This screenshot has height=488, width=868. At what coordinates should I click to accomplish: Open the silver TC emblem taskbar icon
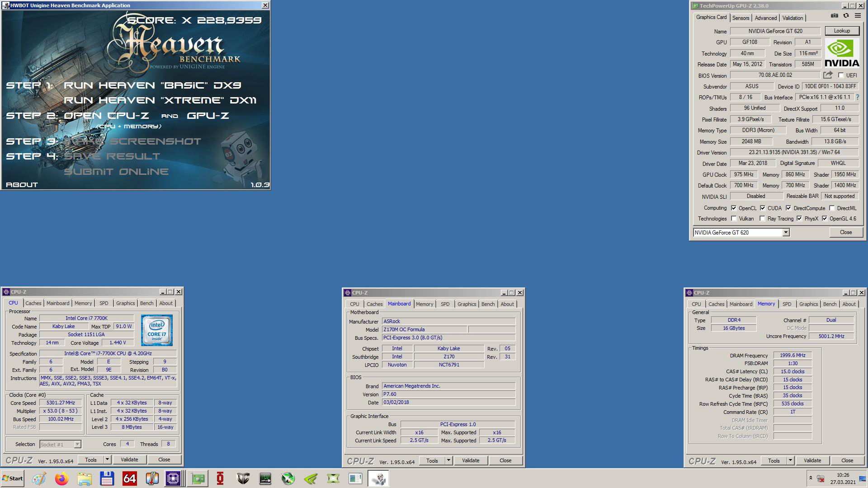(x=243, y=479)
